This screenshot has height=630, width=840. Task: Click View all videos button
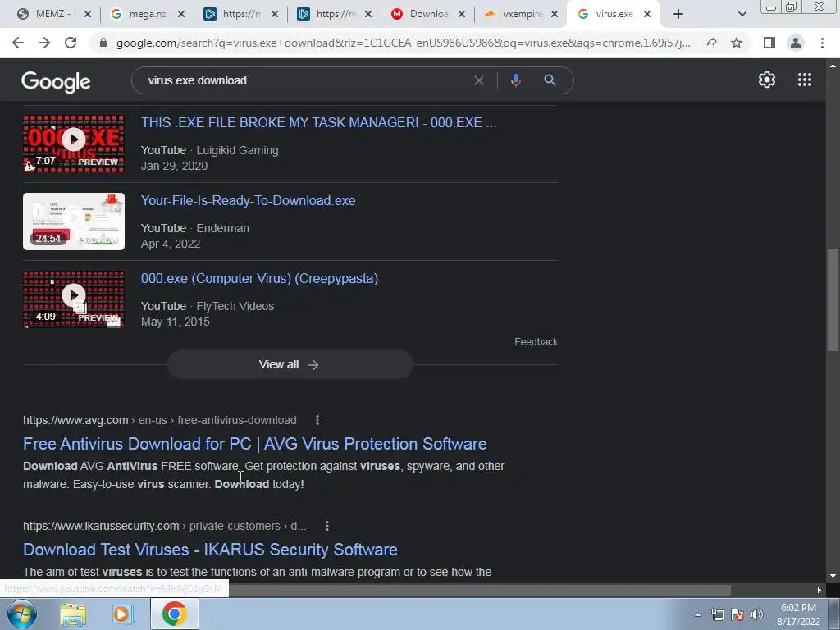[x=290, y=364]
